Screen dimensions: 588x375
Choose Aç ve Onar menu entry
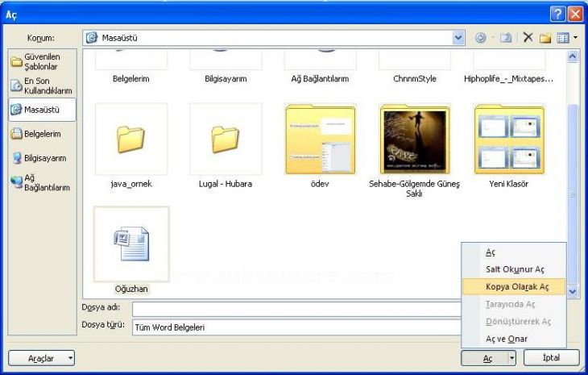pos(513,339)
